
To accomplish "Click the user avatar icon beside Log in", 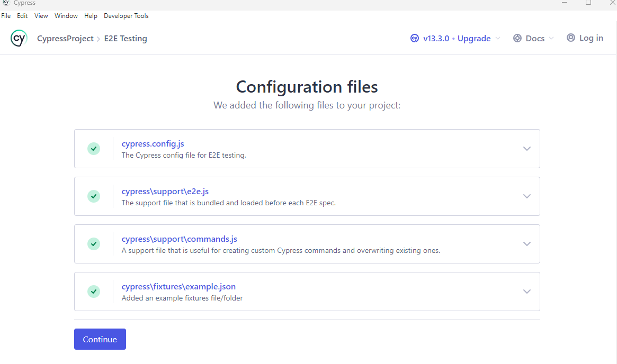I will 570,38.
